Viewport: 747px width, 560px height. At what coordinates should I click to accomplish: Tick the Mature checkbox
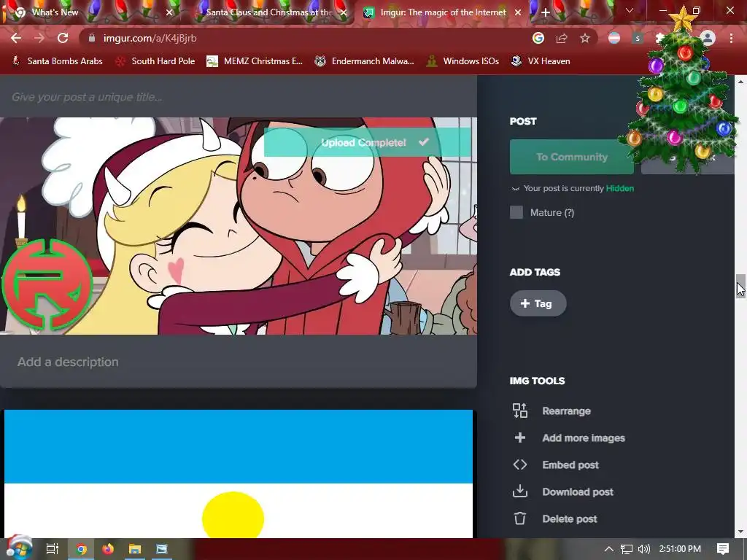tap(516, 212)
